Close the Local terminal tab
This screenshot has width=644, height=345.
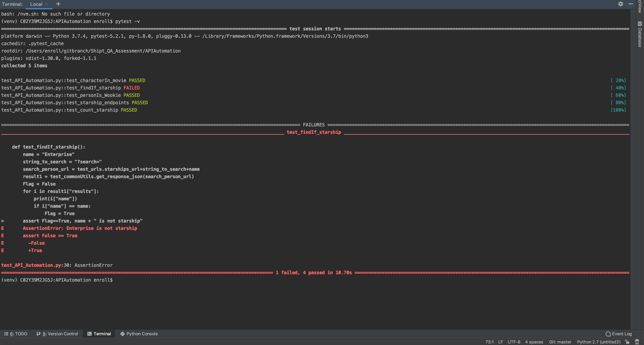click(46, 4)
